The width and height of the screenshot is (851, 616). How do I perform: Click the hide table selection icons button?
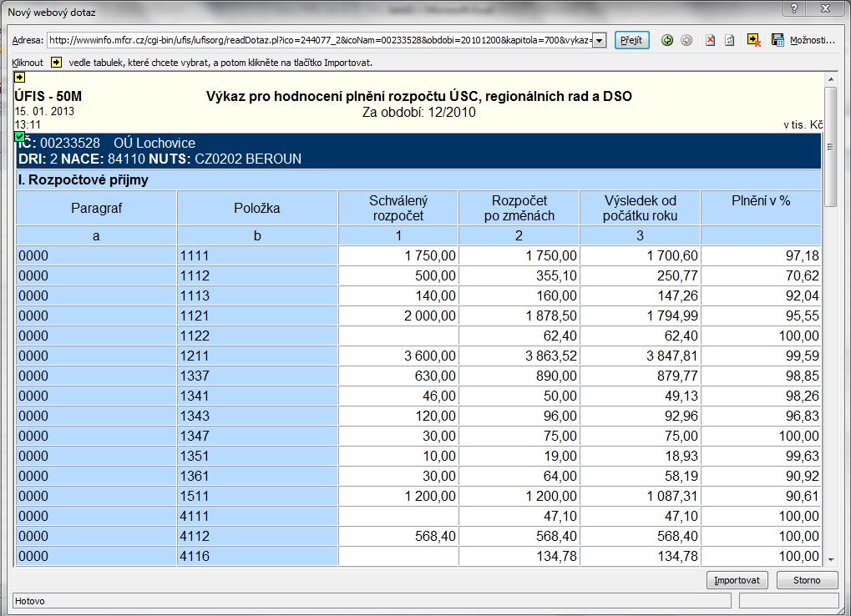754,40
